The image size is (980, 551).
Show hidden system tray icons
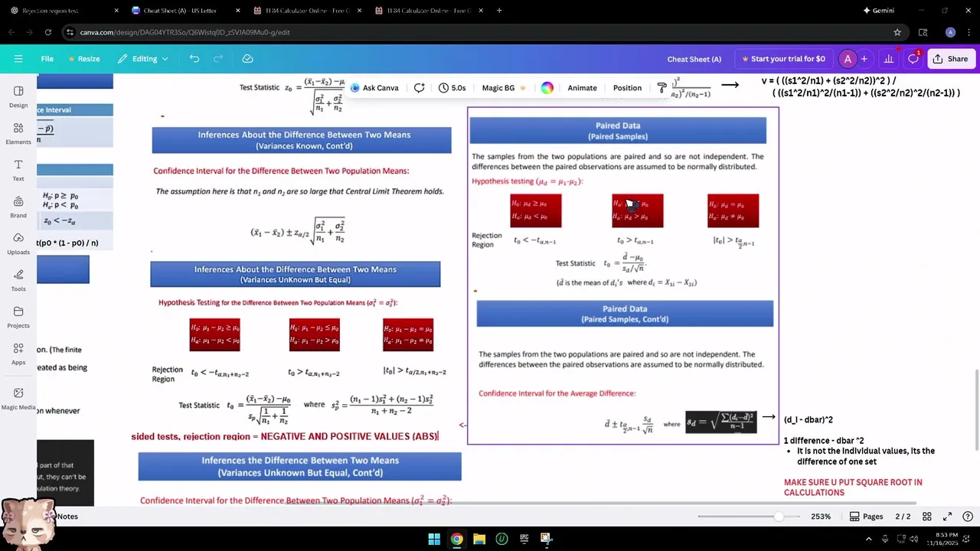point(869,539)
